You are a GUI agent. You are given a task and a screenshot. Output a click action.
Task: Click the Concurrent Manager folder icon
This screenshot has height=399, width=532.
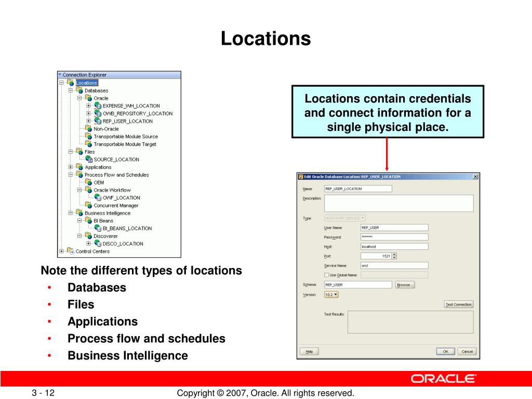pyautogui.click(x=88, y=205)
